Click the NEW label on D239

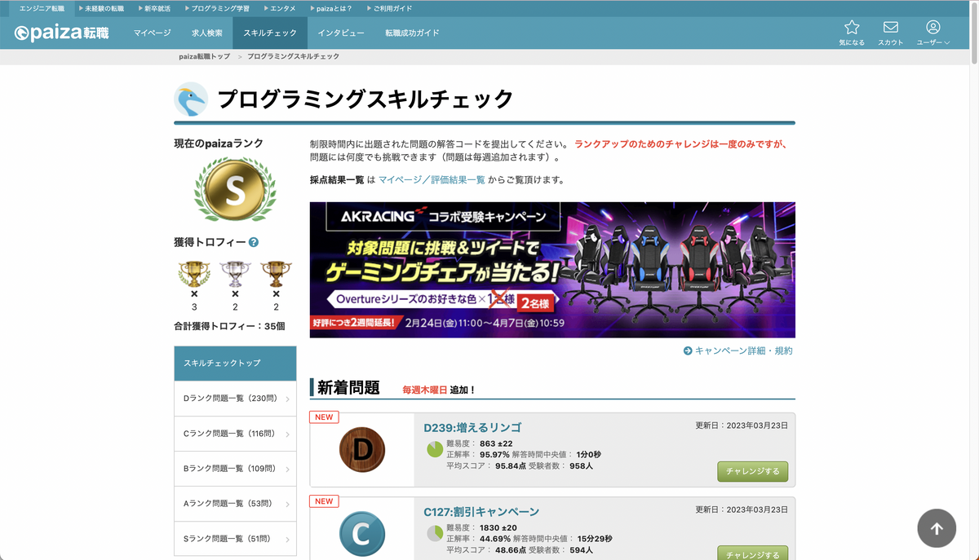point(324,417)
